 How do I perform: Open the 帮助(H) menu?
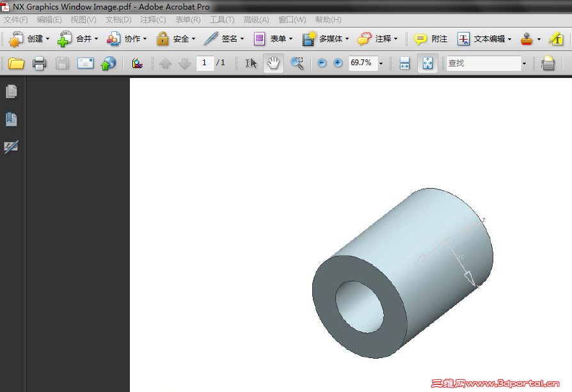pos(328,20)
